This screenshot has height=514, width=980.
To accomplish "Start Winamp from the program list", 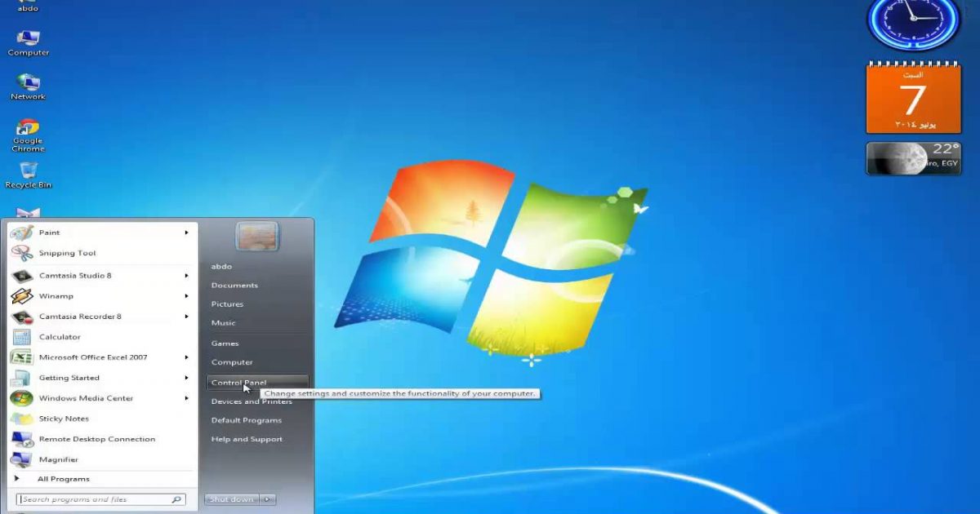I will [56, 296].
